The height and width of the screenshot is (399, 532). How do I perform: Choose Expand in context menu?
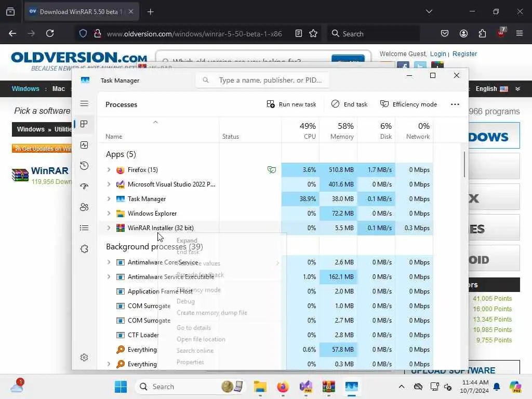click(187, 240)
